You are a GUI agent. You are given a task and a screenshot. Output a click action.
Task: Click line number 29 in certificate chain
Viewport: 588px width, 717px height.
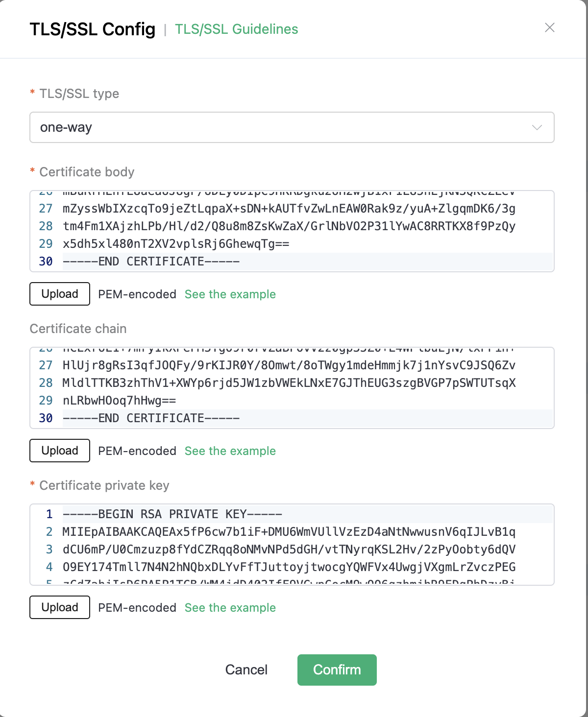pyautogui.click(x=46, y=401)
